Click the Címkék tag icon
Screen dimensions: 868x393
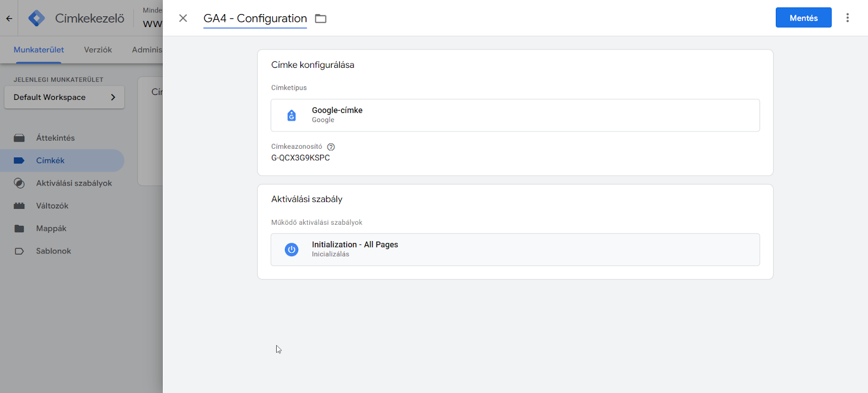19,161
